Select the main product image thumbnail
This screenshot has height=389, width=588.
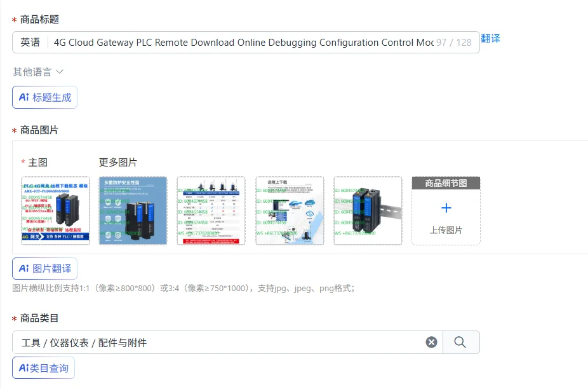[x=55, y=210]
